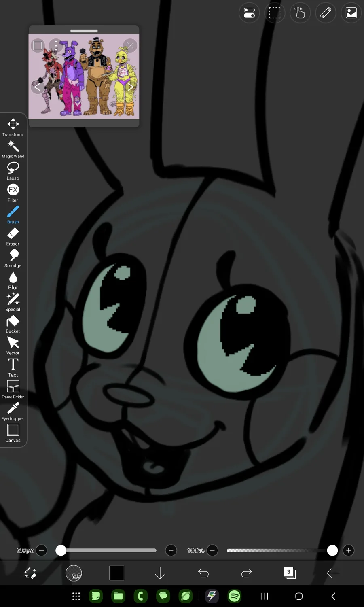Viewport: 364px width, 607px height.
Task: Select the Special tool
Action: point(13,302)
